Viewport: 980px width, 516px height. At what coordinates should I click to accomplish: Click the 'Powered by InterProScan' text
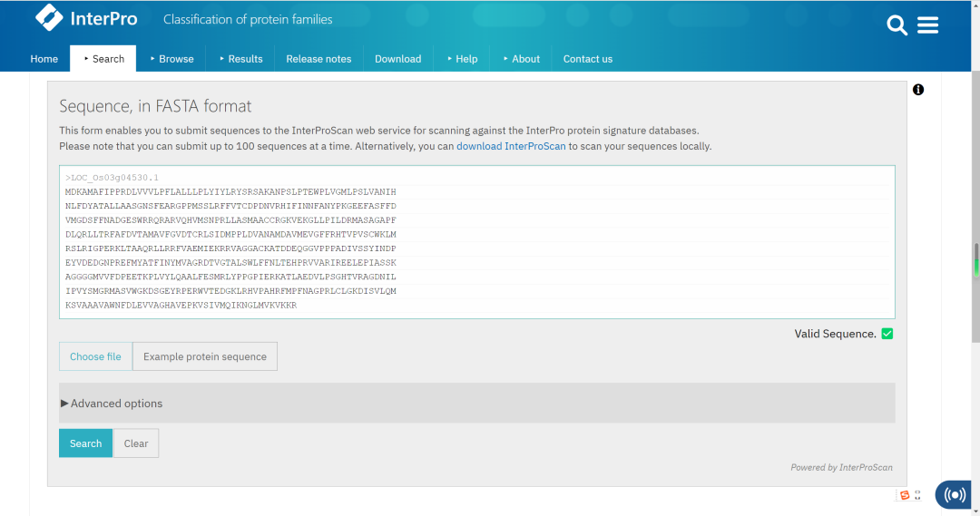pyautogui.click(x=841, y=467)
